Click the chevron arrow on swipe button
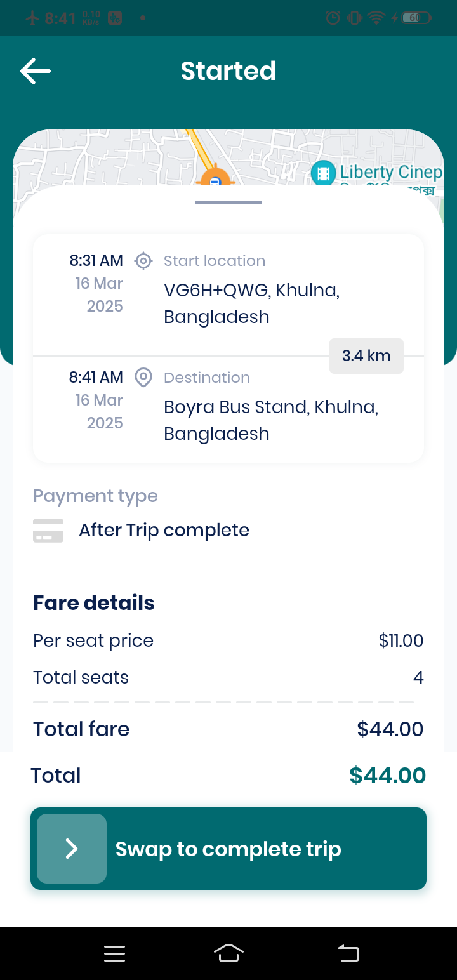 pyautogui.click(x=72, y=849)
